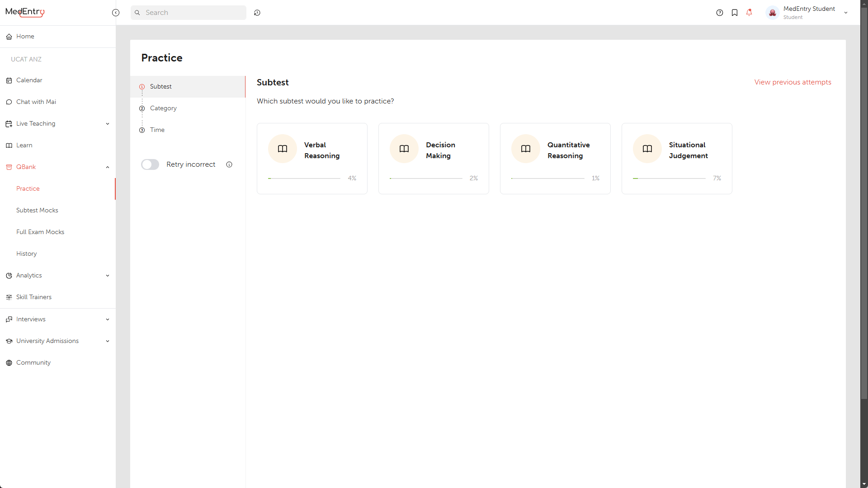Screen dimensions: 868x488
Task: Expand the University Admissions menu
Action: 107,341
